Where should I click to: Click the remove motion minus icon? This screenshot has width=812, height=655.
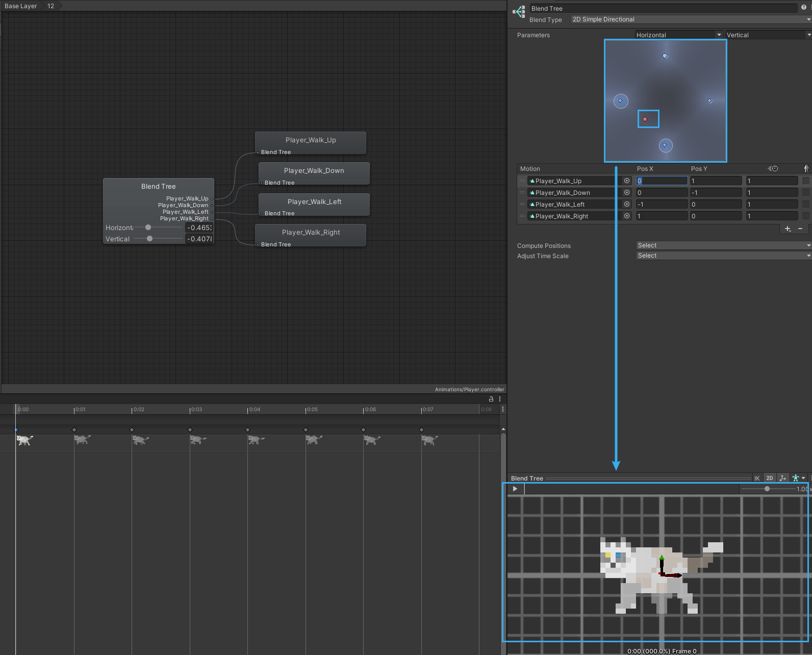pos(800,229)
